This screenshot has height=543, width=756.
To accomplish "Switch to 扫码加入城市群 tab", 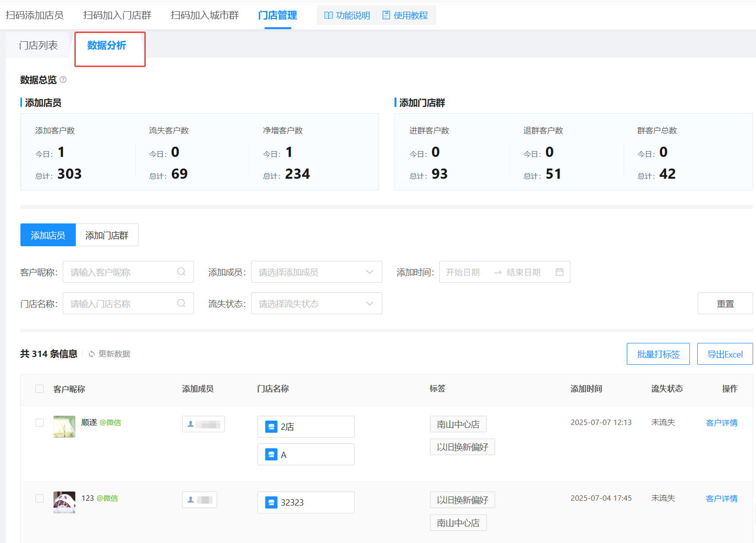I will [205, 16].
